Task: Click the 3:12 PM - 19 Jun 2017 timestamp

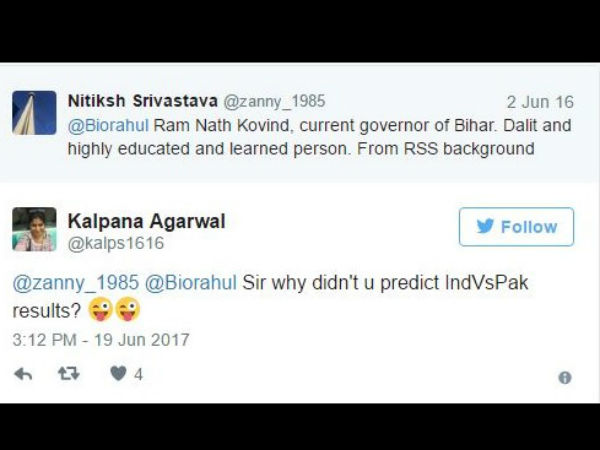Action: (101, 340)
